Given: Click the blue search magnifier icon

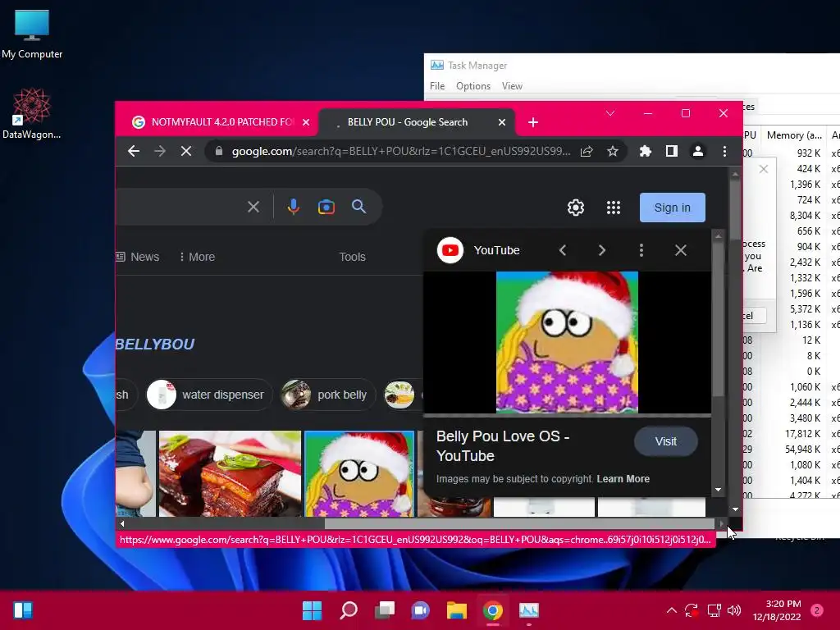Looking at the screenshot, I should [x=359, y=207].
